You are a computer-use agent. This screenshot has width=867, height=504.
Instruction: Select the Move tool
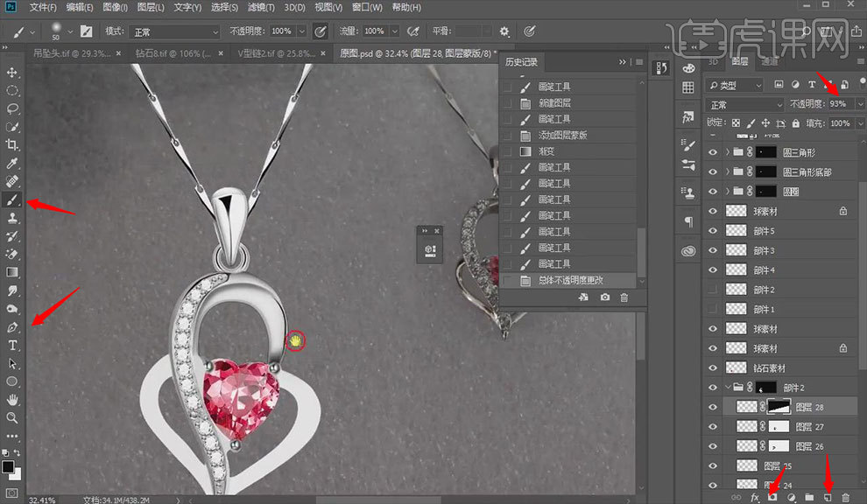12,72
